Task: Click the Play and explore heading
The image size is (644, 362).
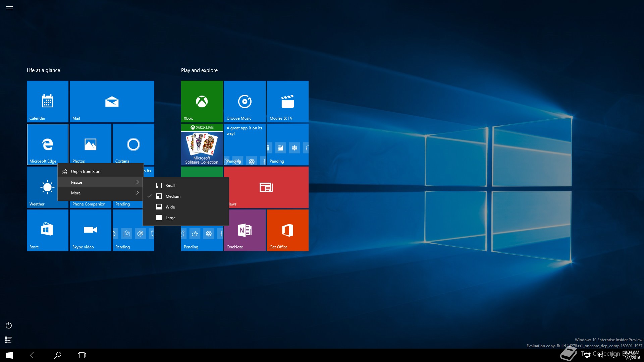Action: click(x=199, y=70)
